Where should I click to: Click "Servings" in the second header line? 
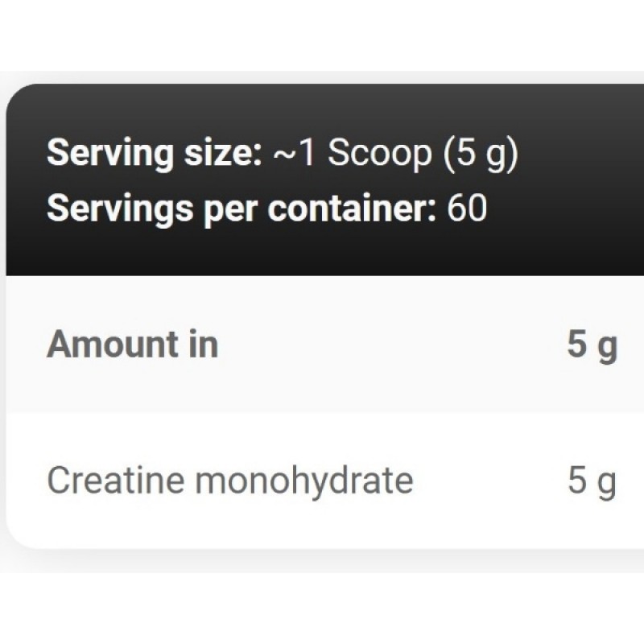coord(117,208)
